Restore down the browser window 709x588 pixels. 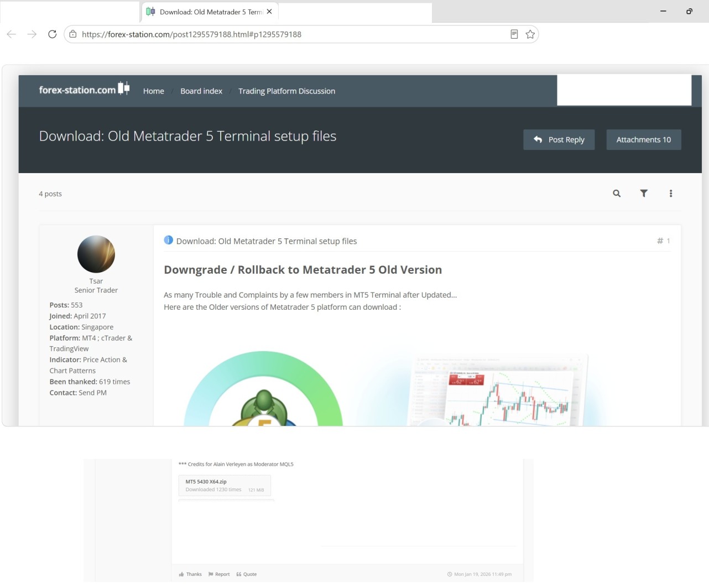[x=689, y=11]
